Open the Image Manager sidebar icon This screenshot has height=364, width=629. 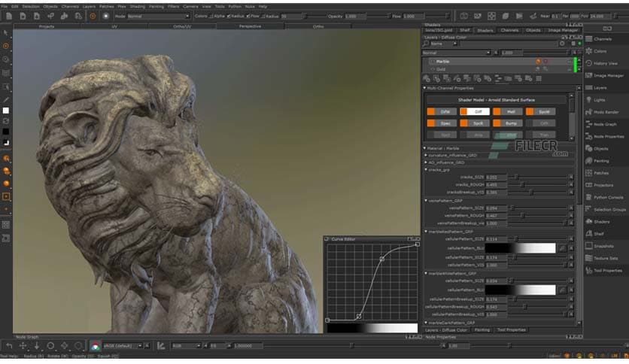pyautogui.click(x=589, y=75)
